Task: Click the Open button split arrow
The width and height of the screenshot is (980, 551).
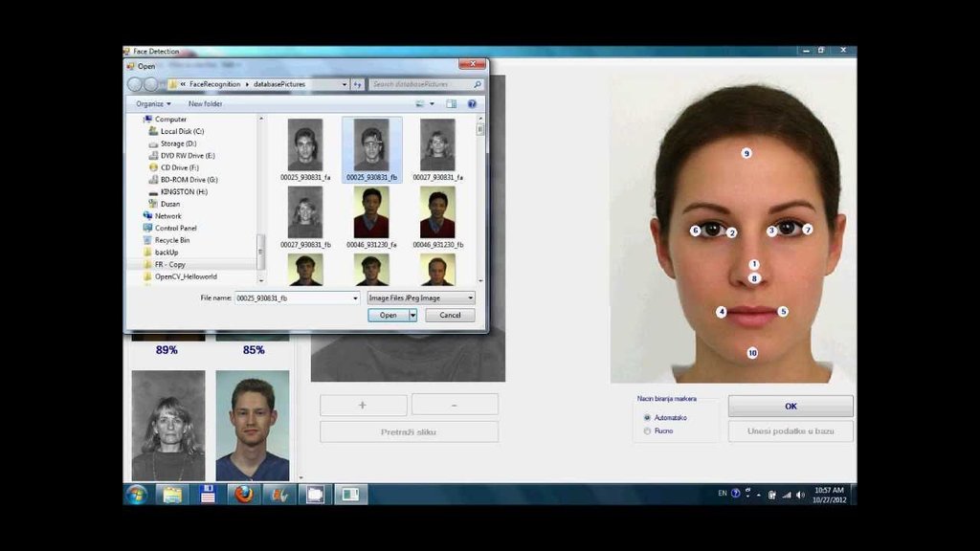Action: (413, 316)
